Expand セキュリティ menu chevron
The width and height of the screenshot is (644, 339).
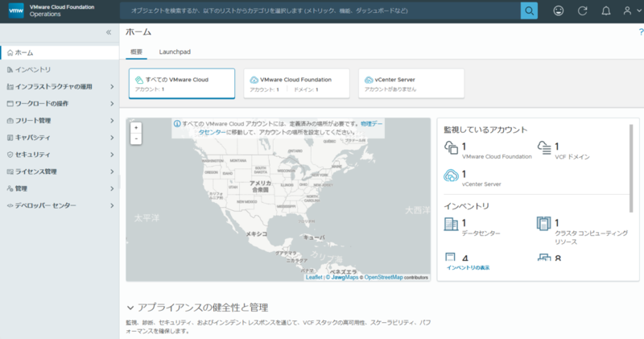click(112, 155)
